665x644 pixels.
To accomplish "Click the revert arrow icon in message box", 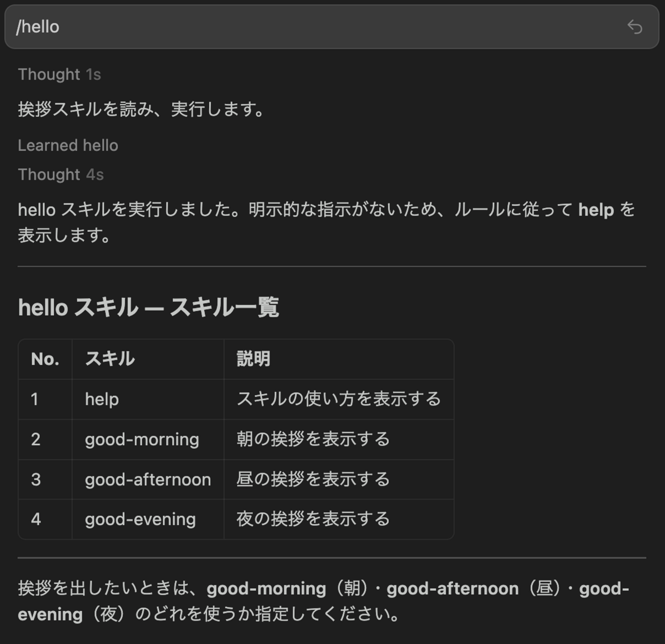I will tap(634, 27).
